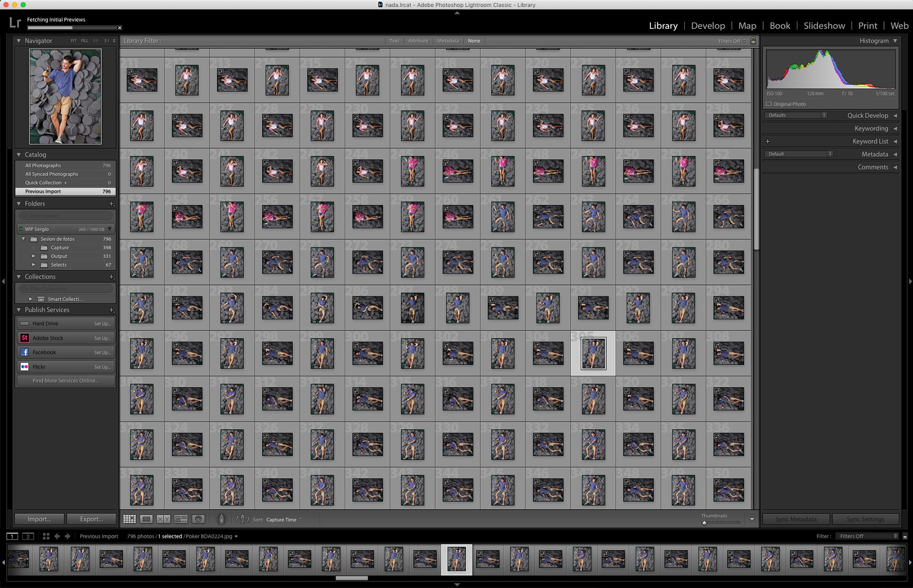The height and width of the screenshot is (588, 913).
Task: Switch to Loupe view icon
Action: (x=146, y=519)
